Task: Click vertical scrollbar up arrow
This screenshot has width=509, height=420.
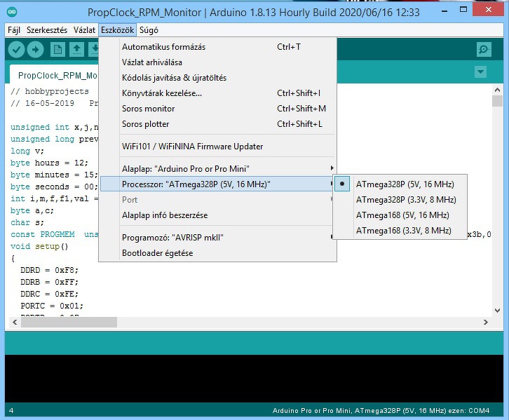Action: [497, 90]
